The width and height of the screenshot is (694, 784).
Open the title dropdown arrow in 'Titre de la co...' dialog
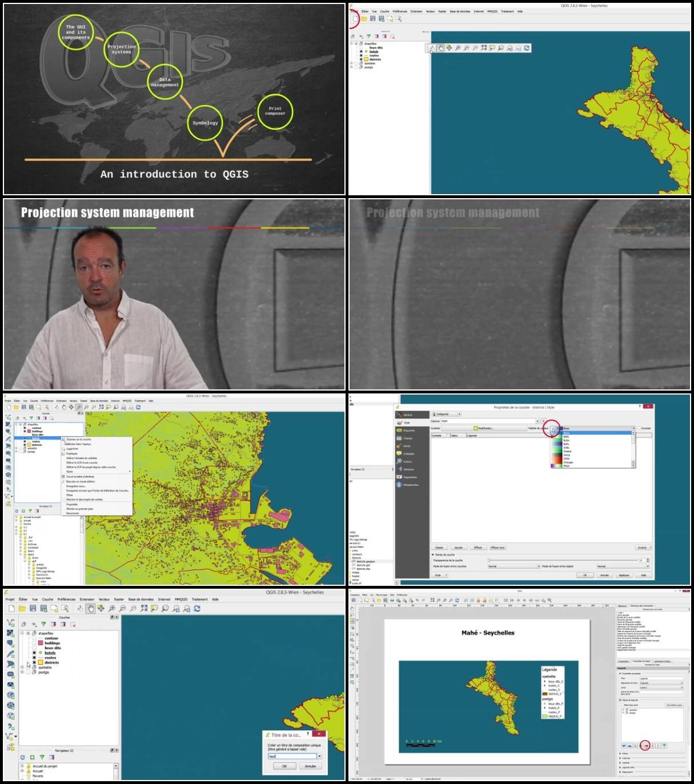click(319, 756)
